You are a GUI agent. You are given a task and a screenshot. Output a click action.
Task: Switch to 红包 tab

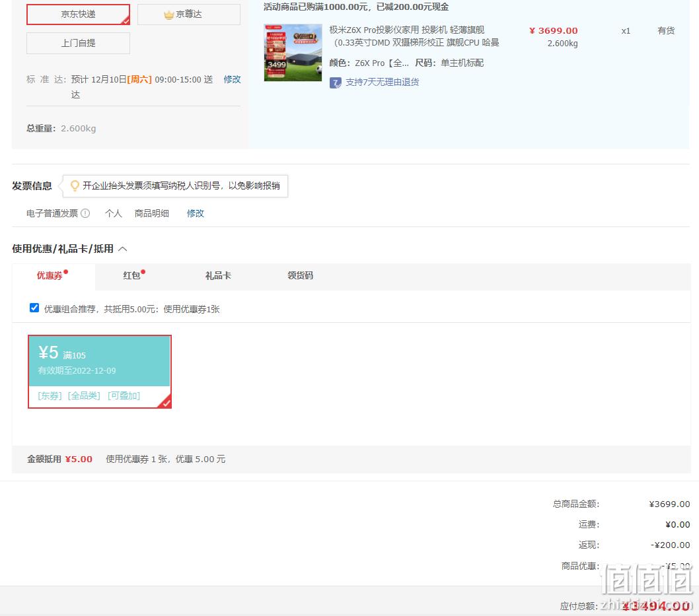[x=131, y=276]
